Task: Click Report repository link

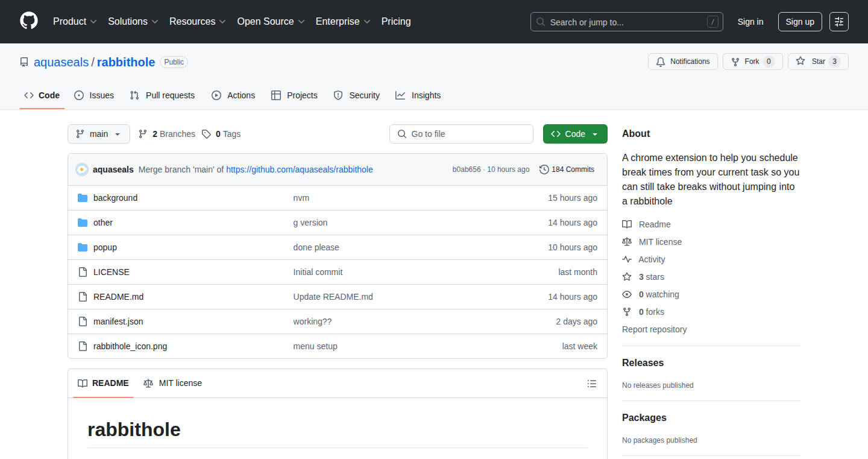Action: pos(655,329)
